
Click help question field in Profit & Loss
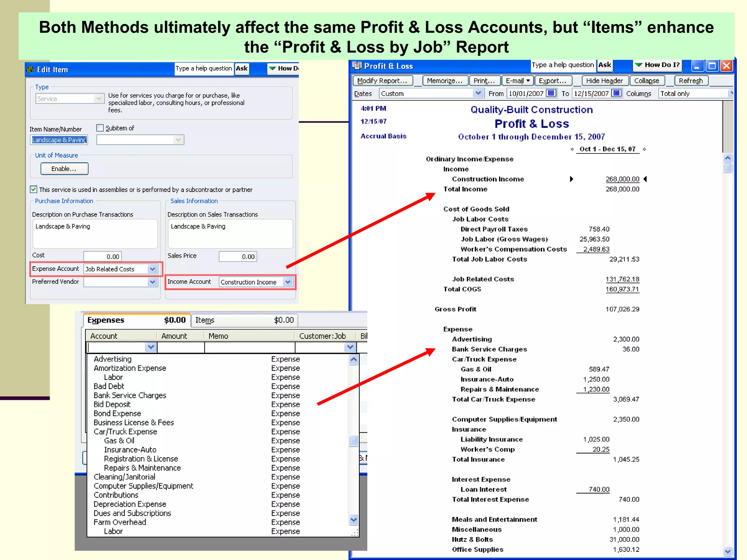[563, 65]
